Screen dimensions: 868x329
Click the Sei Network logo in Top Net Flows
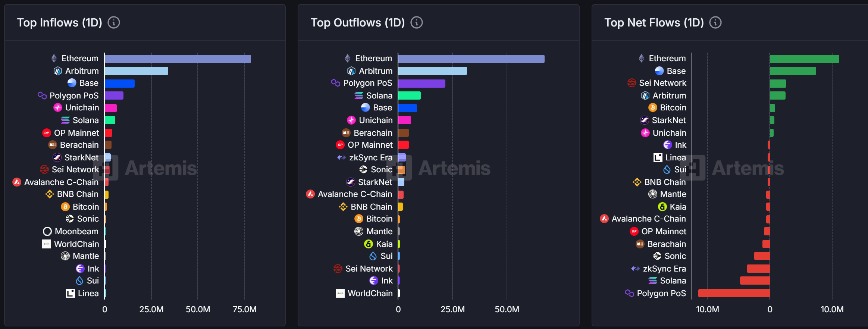click(632, 83)
